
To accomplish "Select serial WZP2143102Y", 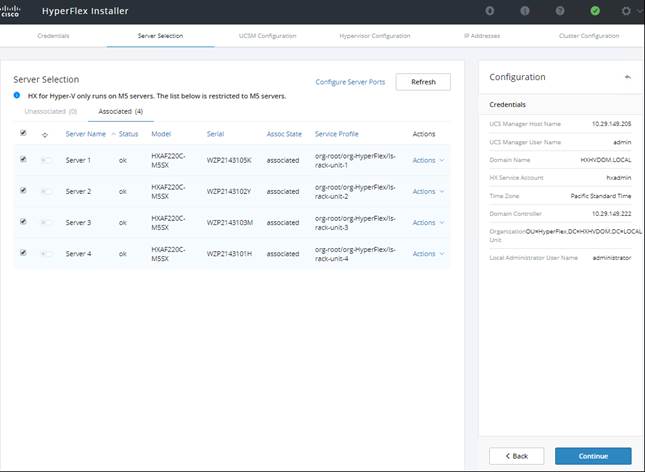I will (x=229, y=191).
